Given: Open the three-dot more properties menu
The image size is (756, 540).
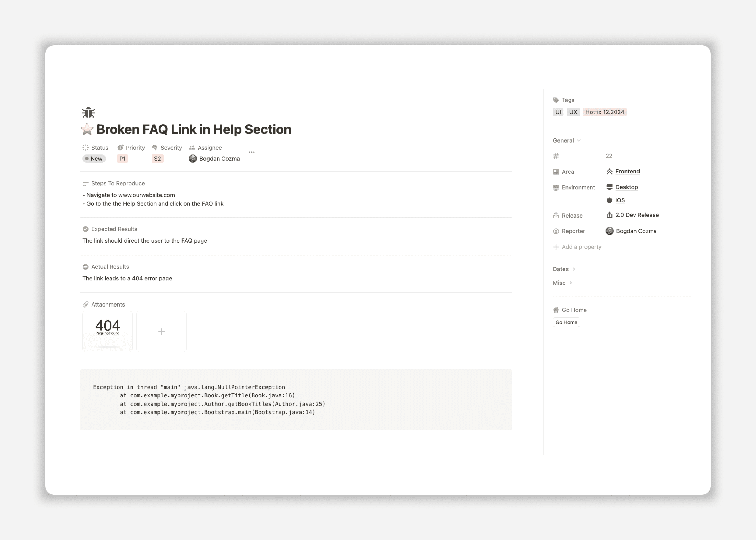Looking at the screenshot, I should tap(252, 152).
